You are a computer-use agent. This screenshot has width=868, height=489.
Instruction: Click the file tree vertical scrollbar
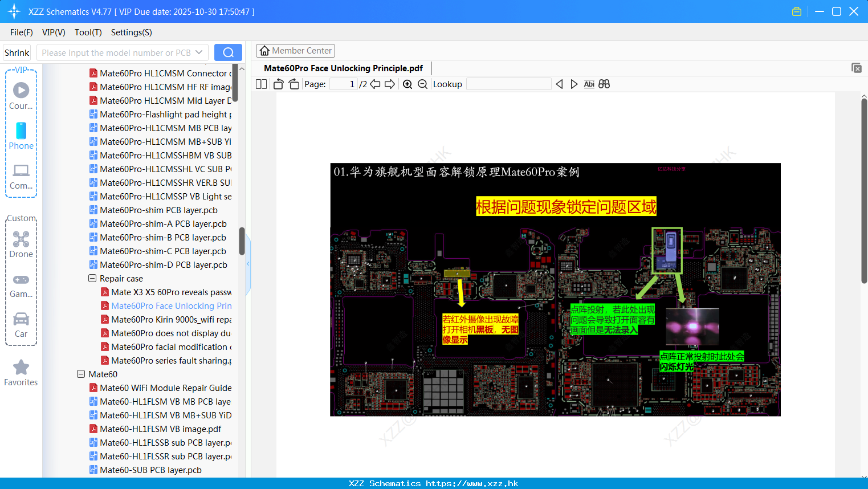tap(242, 241)
